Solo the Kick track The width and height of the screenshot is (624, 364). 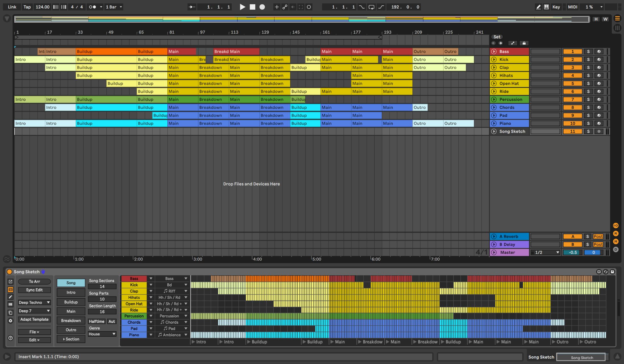point(588,60)
